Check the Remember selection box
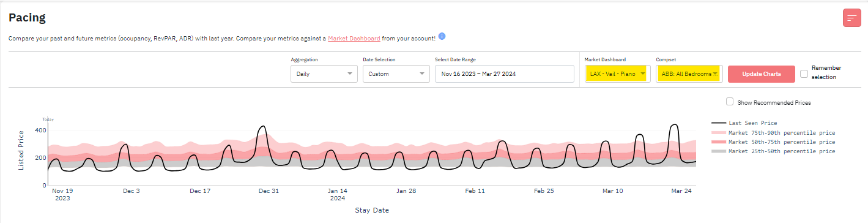This screenshot has width=868, height=223. coord(804,74)
